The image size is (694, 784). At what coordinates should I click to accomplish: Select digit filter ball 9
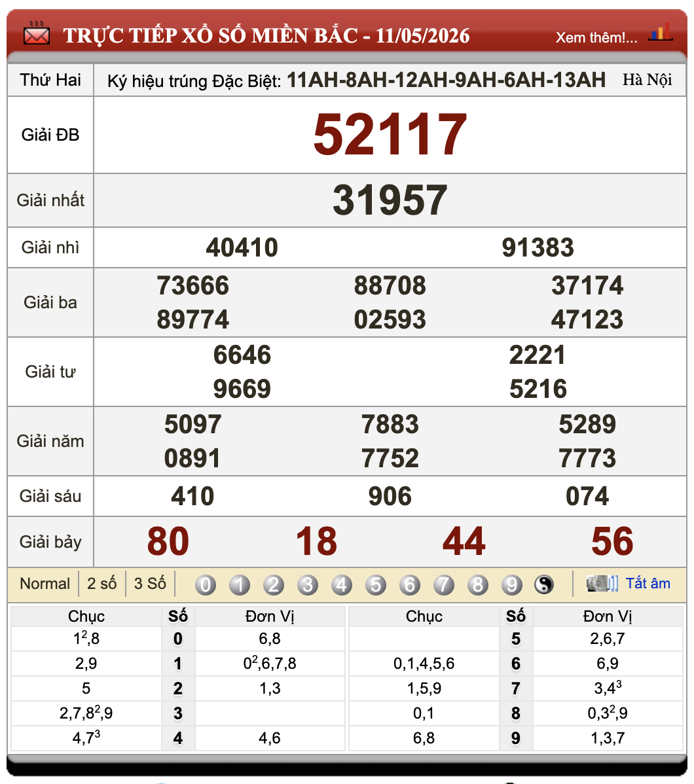tap(512, 584)
